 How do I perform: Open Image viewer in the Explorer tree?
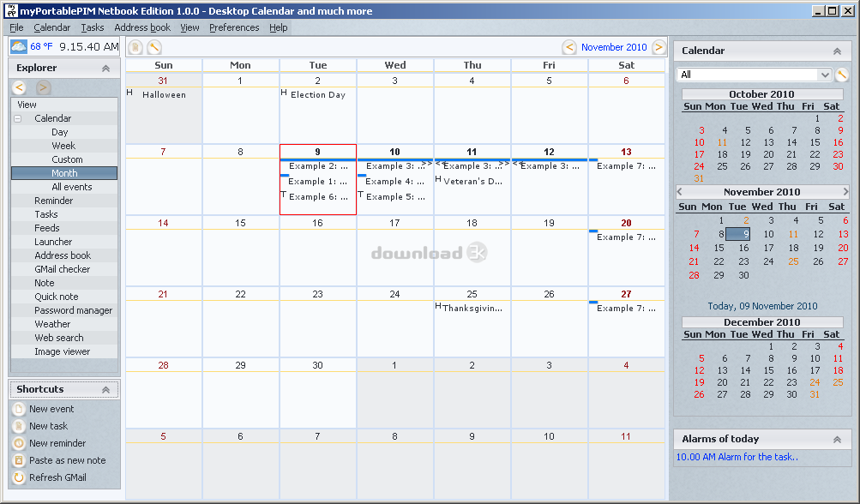(62, 351)
